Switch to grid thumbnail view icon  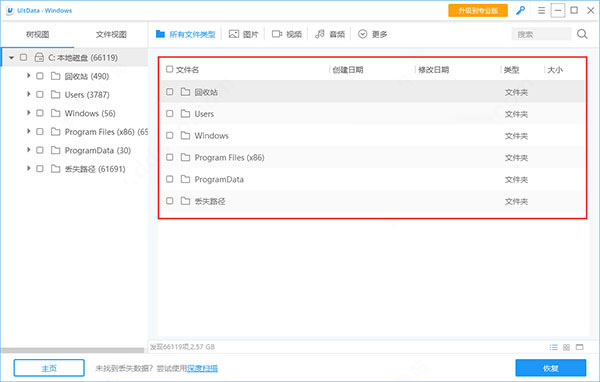pos(566,347)
